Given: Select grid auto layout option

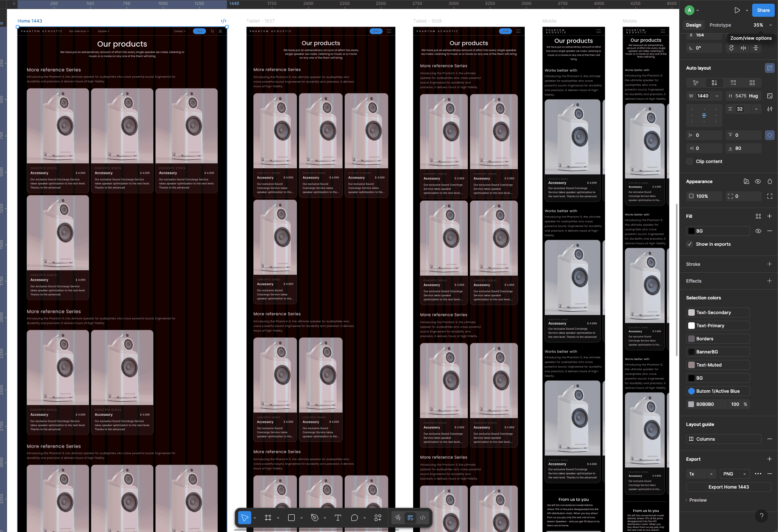Looking at the screenshot, I should coord(752,83).
